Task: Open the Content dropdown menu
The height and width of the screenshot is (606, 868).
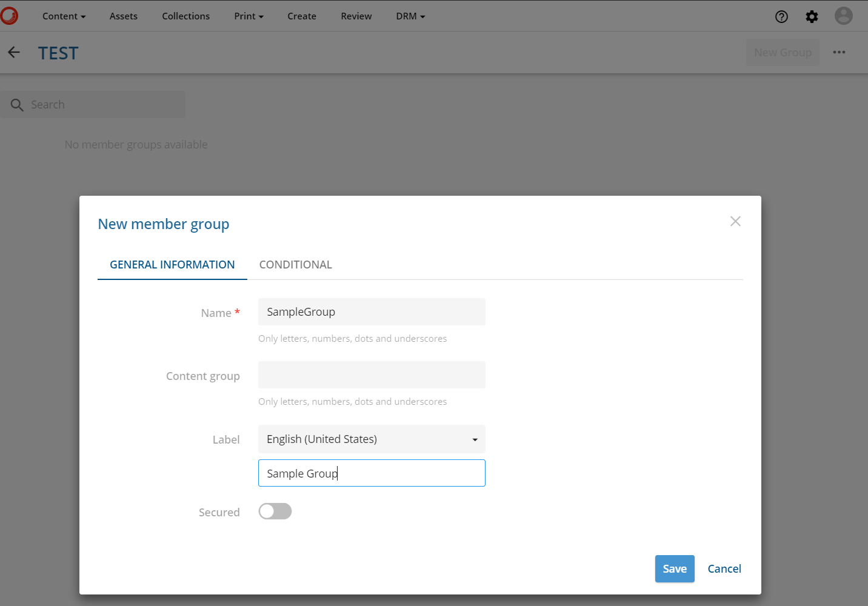Action: (x=64, y=16)
